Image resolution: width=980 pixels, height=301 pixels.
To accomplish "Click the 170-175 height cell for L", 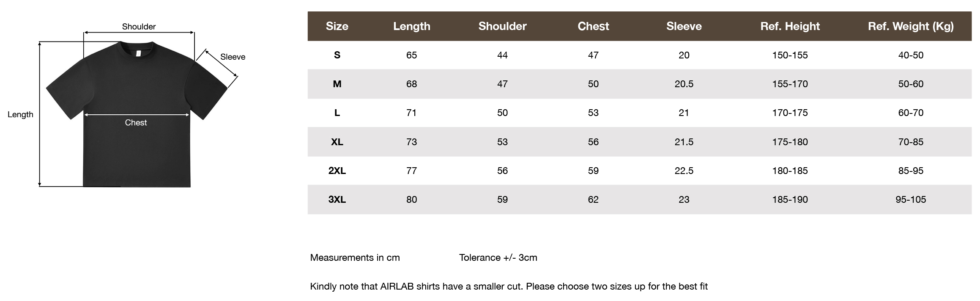I will (790, 113).
